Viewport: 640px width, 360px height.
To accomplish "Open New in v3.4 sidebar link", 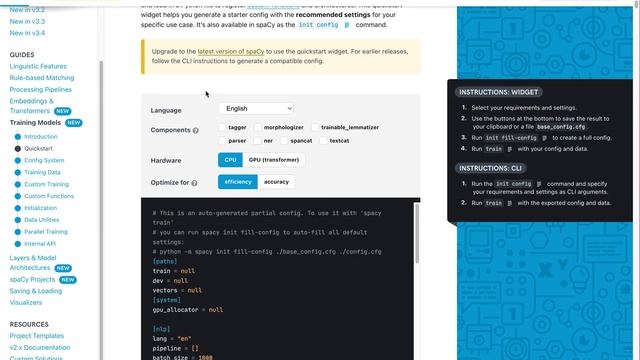I will [27, 33].
